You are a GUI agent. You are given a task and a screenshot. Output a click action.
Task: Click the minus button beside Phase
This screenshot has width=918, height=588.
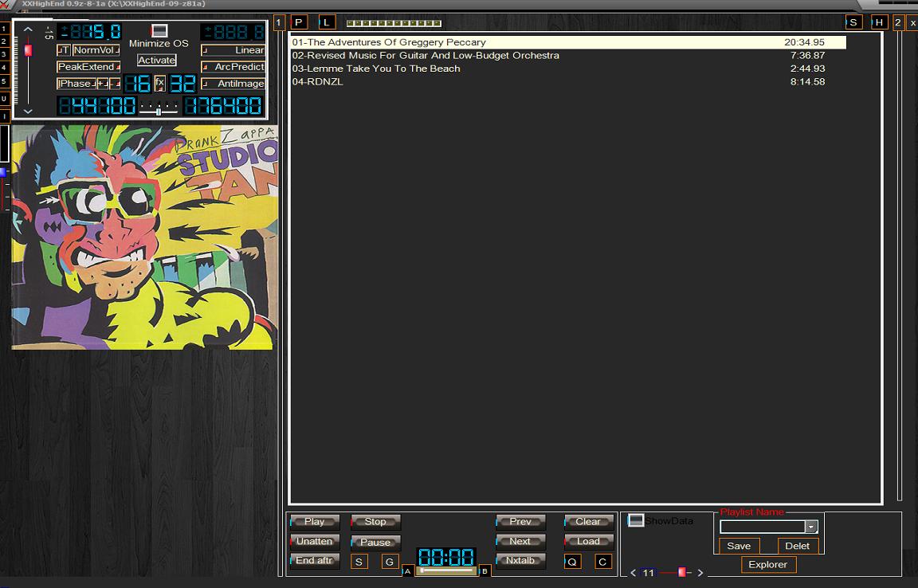115,84
